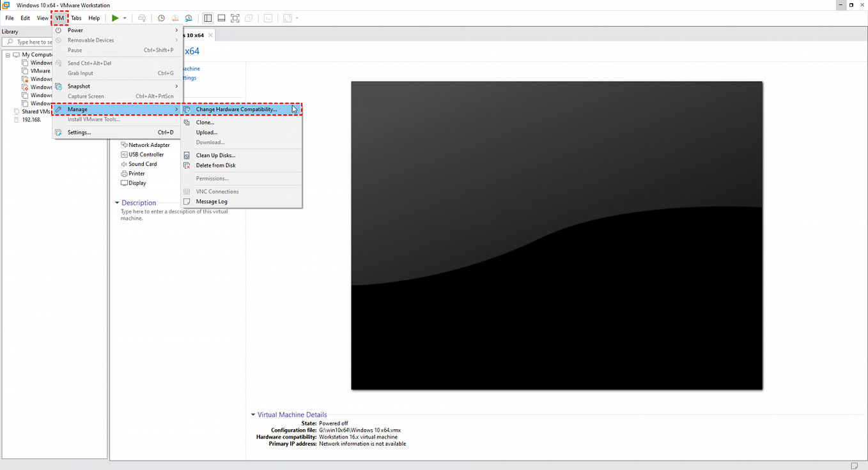Send Ctrl+Alt+Del to the guest

(x=143, y=18)
